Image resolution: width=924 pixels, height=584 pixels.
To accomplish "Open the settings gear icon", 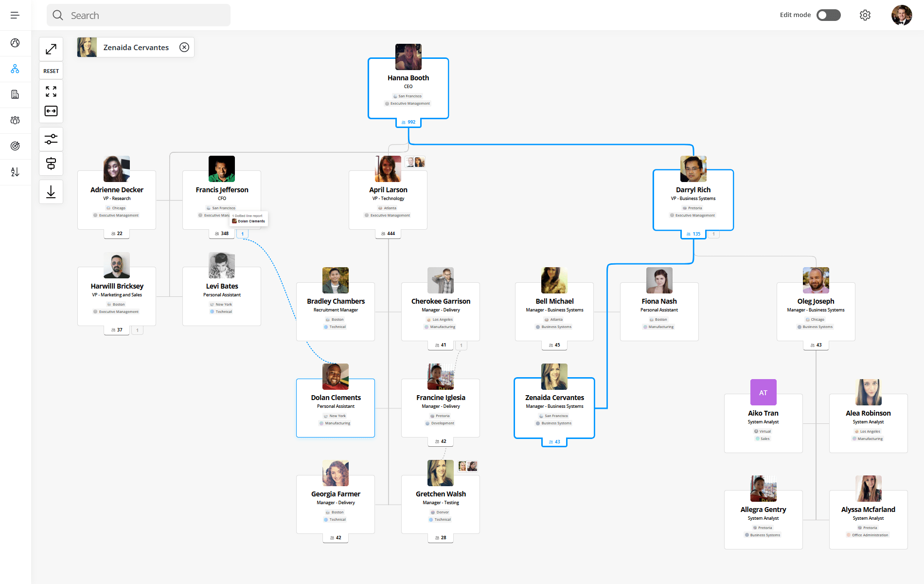I will point(865,15).
